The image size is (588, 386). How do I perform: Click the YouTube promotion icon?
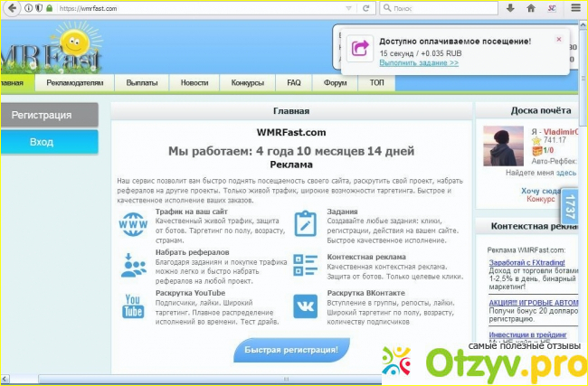coord(133,306)
